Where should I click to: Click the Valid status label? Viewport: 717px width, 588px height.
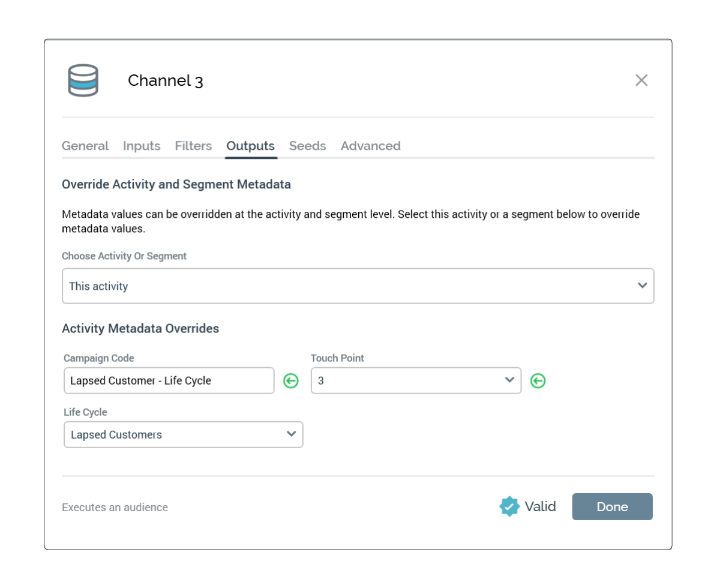tap(540, 507)
